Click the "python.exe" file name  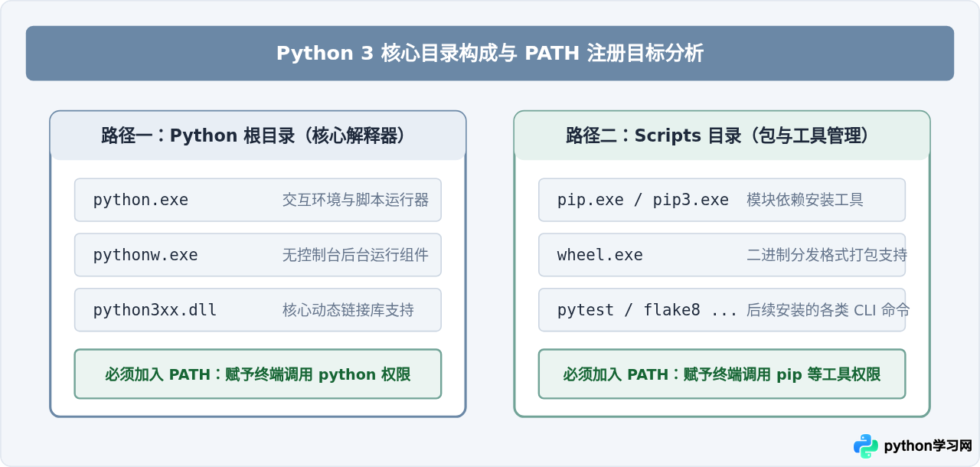click(141, 200)
